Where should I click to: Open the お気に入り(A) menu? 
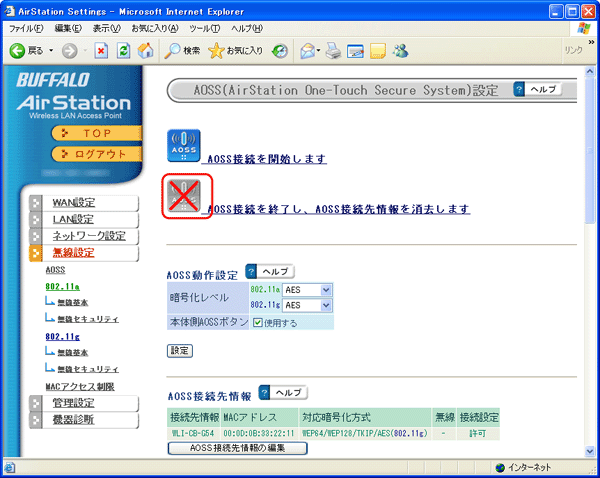click(155, 28)
